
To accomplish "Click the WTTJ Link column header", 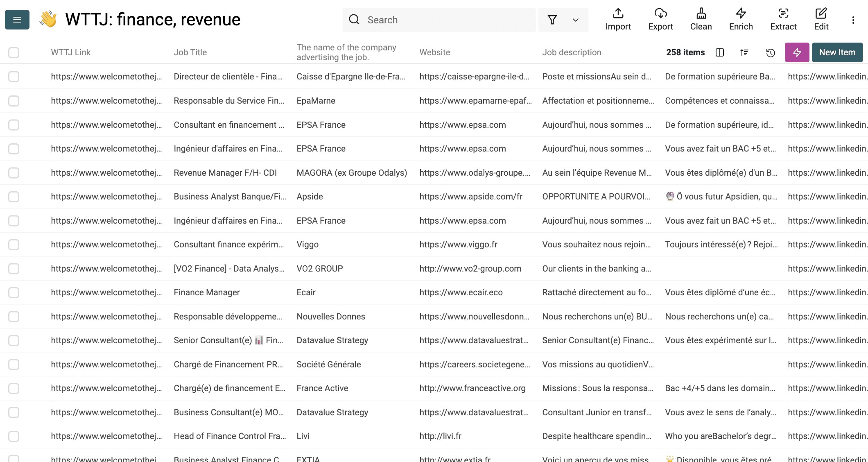I will (70, 52).
